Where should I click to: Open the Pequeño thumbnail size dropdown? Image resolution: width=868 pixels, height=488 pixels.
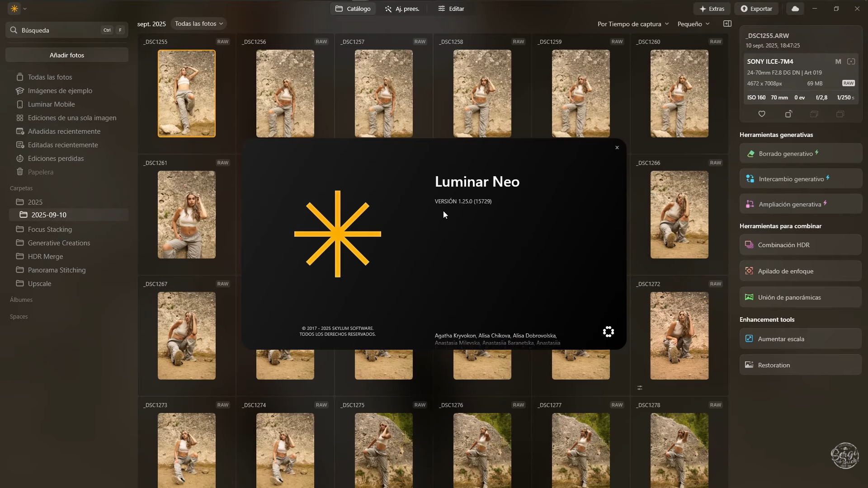[693, 24]
